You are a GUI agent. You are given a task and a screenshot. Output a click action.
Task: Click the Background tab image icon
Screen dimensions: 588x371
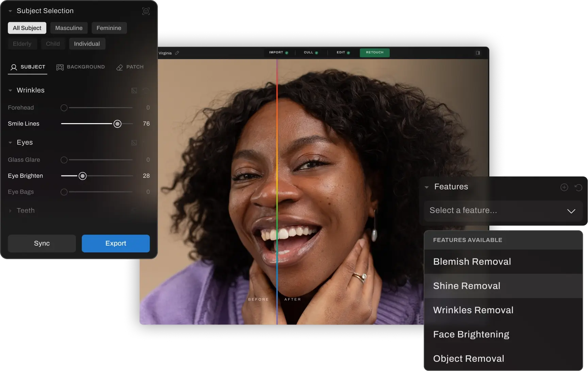point(60,67)
